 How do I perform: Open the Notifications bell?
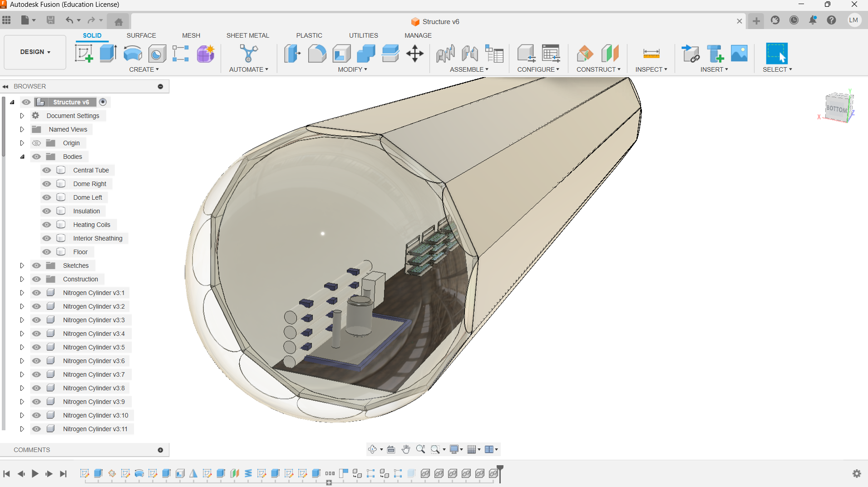(x=813, y=20)
